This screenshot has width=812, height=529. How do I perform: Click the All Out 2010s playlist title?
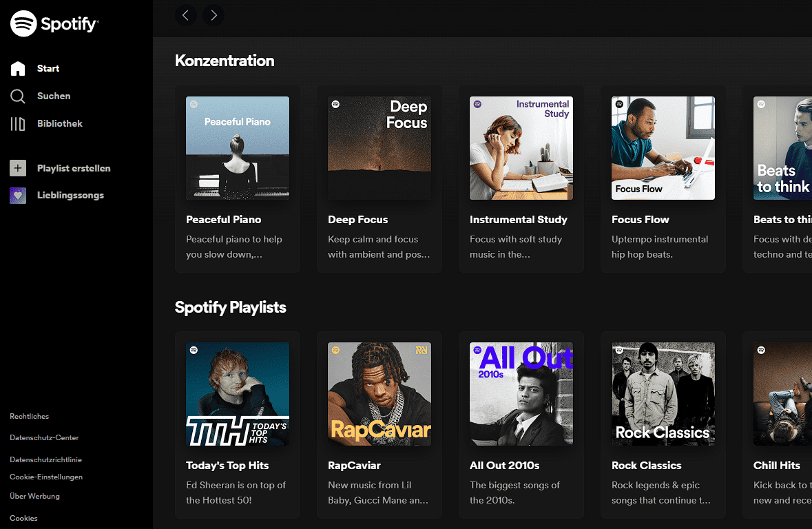coord(504,465)
